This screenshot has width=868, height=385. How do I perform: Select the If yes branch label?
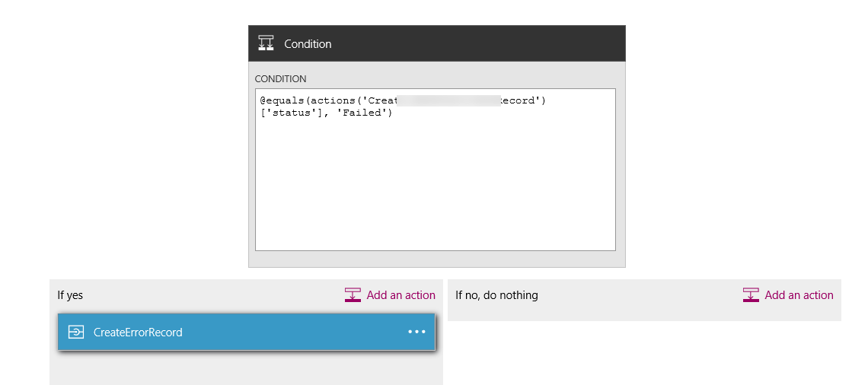pyautogui.click(x=70, y=295)
